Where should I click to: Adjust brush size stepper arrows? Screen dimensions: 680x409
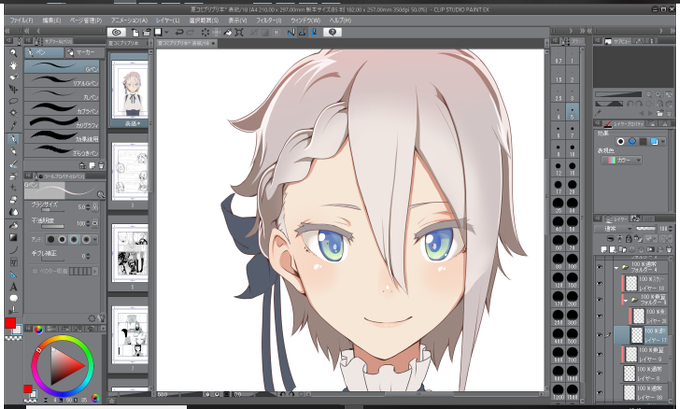pos(88,207)
